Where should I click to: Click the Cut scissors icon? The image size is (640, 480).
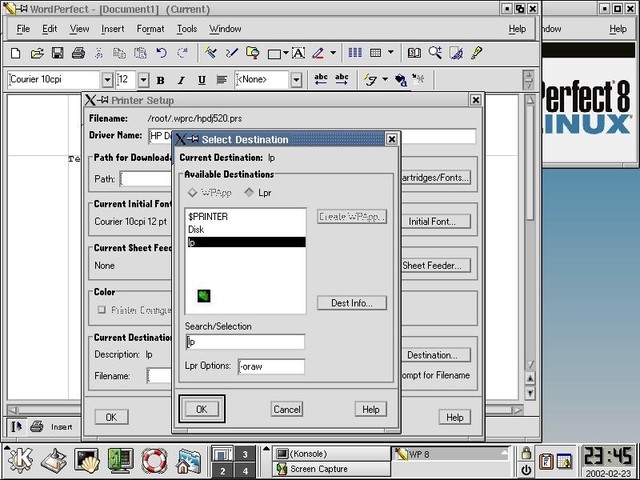(x=98, y=53)
